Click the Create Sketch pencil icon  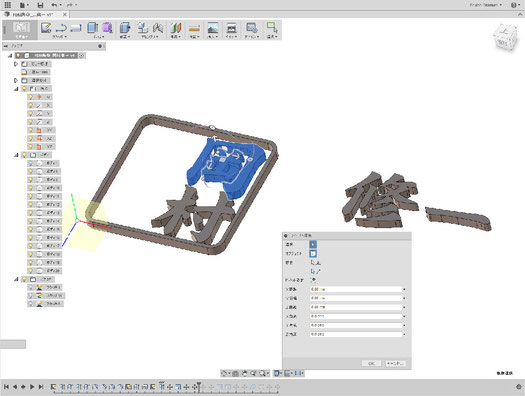click(x=46, y=28)
